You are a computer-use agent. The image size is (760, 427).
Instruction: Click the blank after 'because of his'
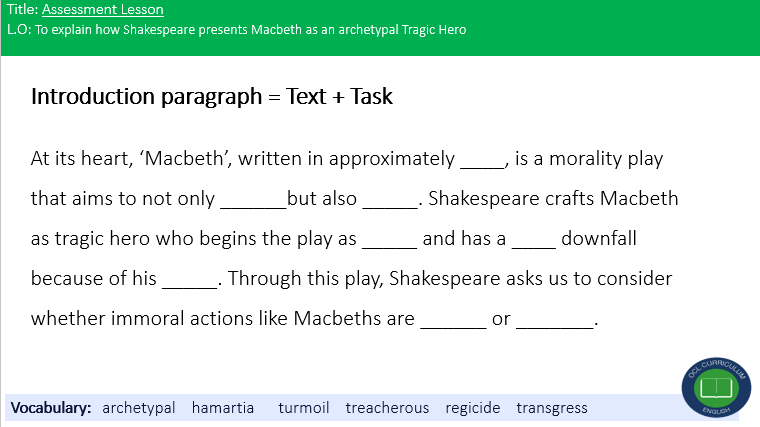189,280
